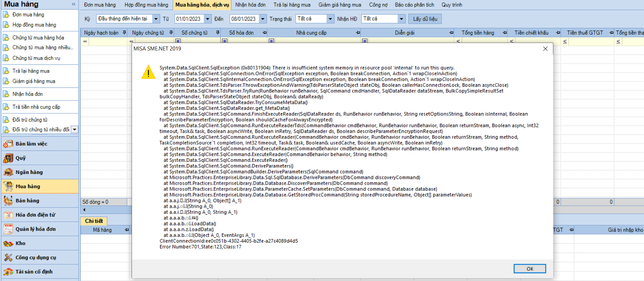Click the Trả tiền nhà cung cấp icon
Screen dimensions: 644x281
point(6,107)
